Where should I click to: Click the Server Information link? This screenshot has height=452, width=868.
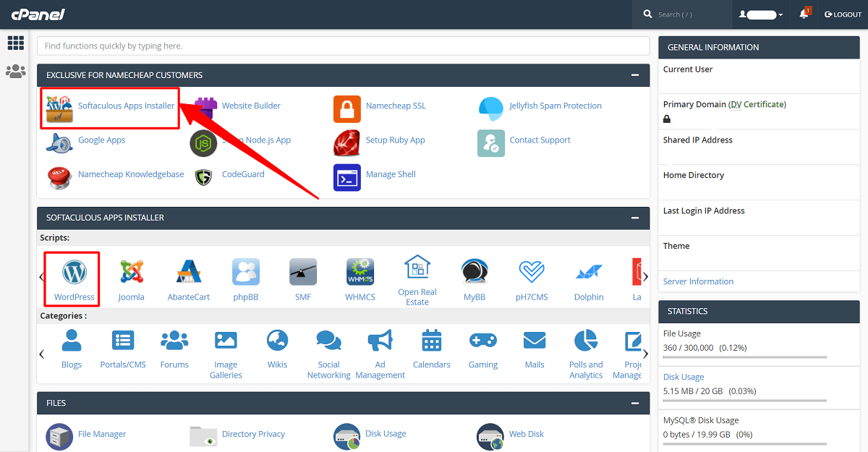(x=698, y=281)
